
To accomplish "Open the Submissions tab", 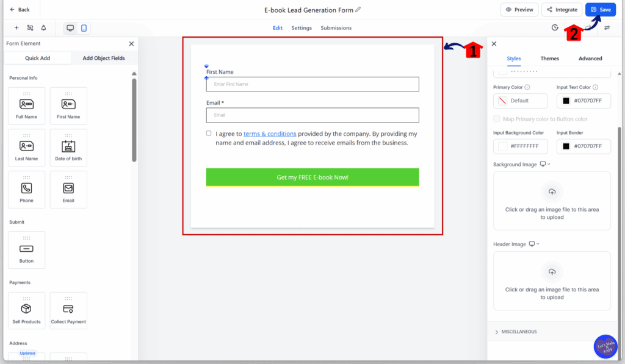I will click(x=336, y=28).
